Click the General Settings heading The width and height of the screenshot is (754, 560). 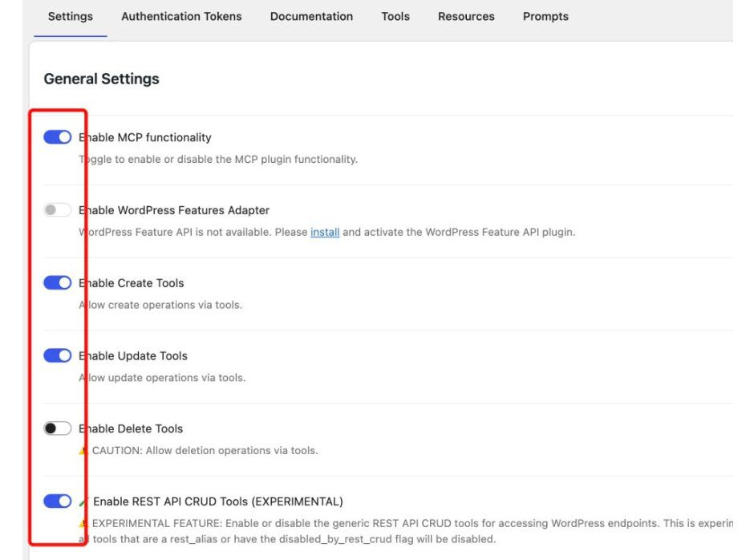pyautogui.click(x=101, y=79)
